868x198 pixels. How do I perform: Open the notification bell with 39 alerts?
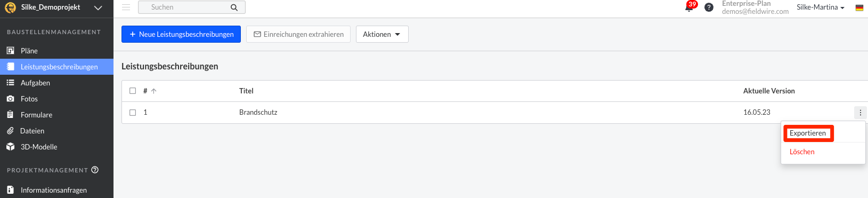[689, 7]
